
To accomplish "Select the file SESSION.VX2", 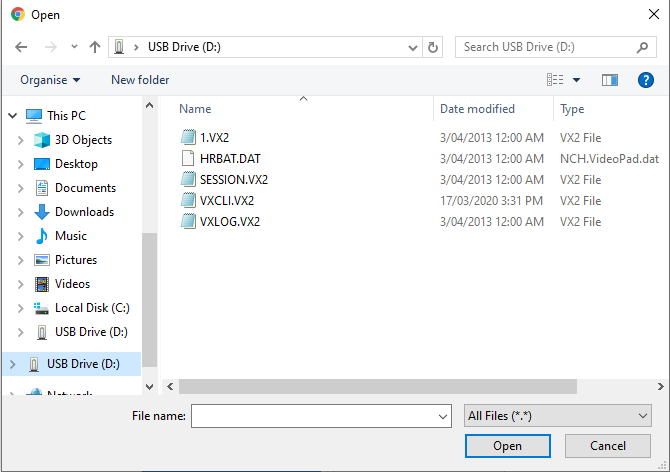I will point(234,179).
